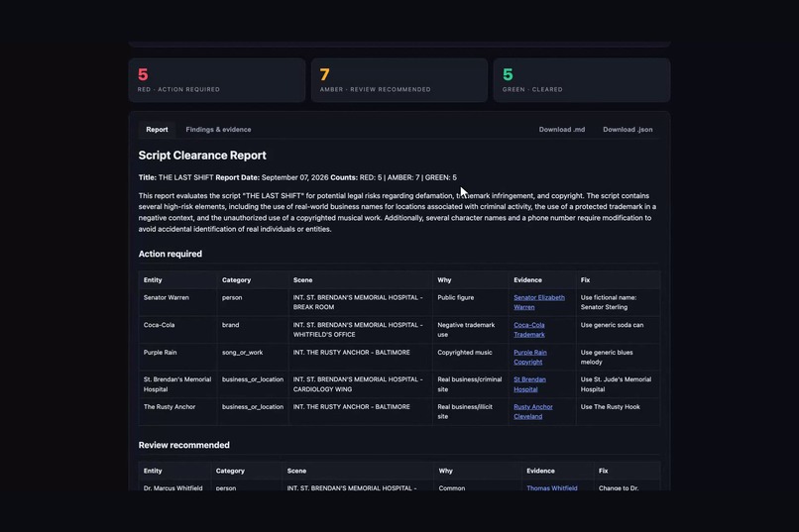Image resolution: width=799 pixels, height=532 pixels.
Task: Click the Real business/illicit site cell
Action: click(x=470, y=411)
